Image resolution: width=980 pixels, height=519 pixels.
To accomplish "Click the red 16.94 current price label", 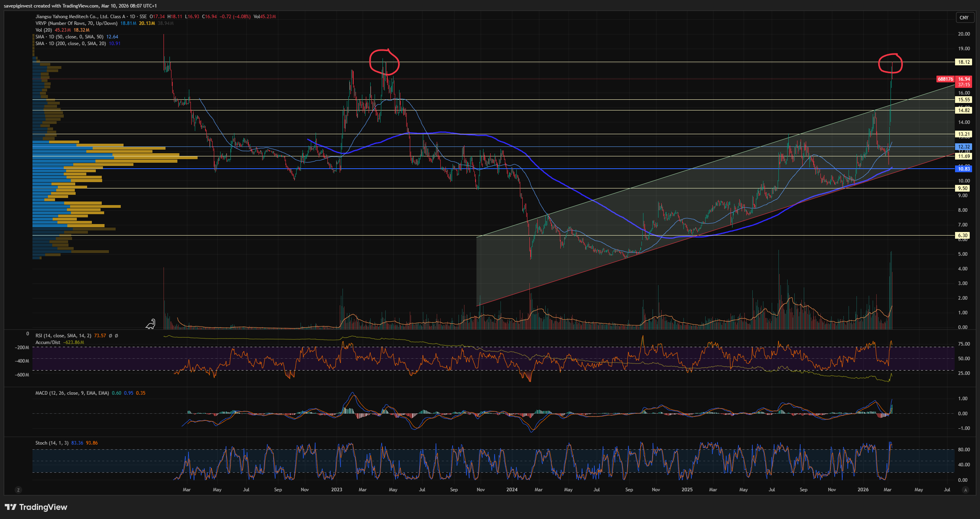I will (x=964, y=79).
